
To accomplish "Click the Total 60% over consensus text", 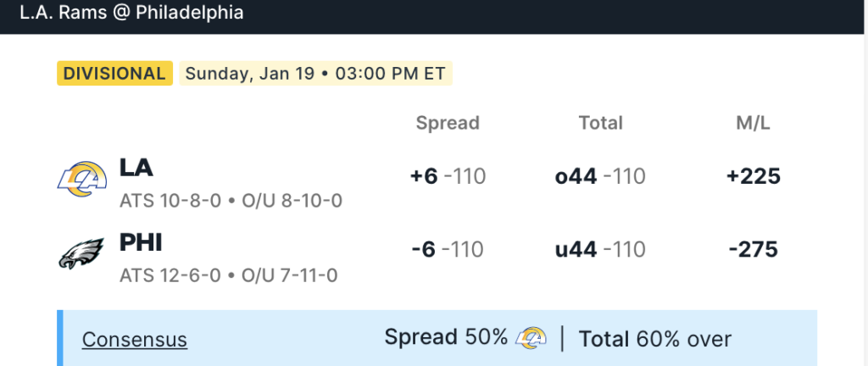I will tap(654, 339).
